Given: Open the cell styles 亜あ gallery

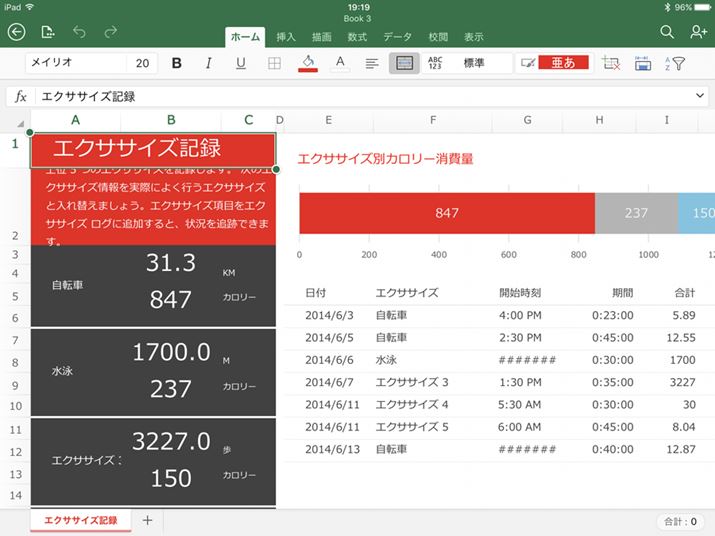Looking at the screenshot, I should coord(563,62).
